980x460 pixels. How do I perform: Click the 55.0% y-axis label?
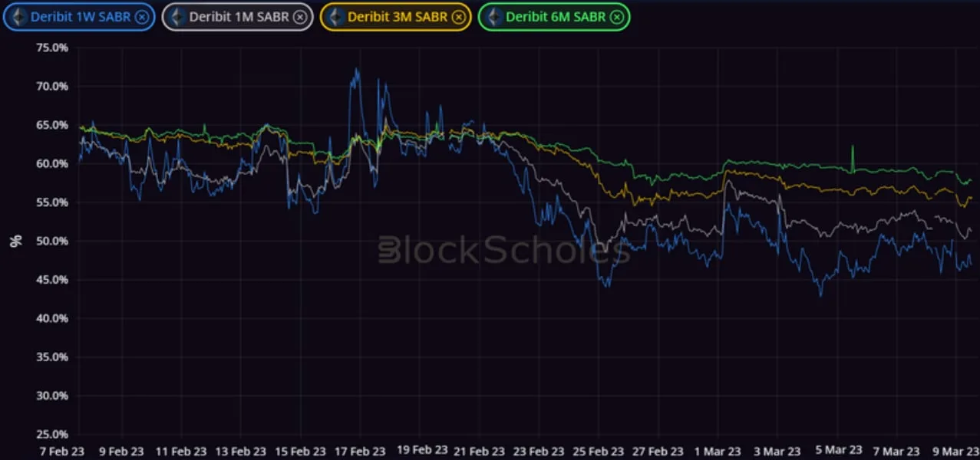coord(52,202)
